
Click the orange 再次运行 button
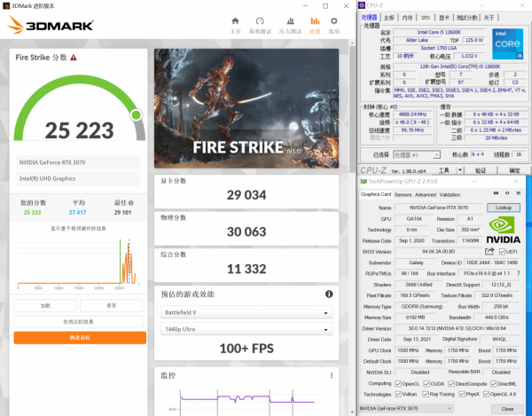tap(80, 338)
